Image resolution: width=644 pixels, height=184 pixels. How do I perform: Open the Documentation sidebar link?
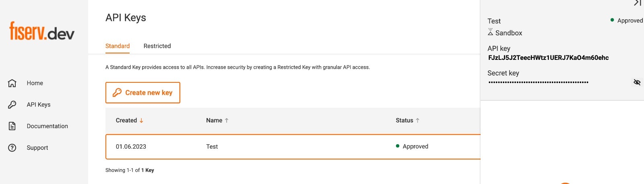pyautogui.click(x=47, y=126)
